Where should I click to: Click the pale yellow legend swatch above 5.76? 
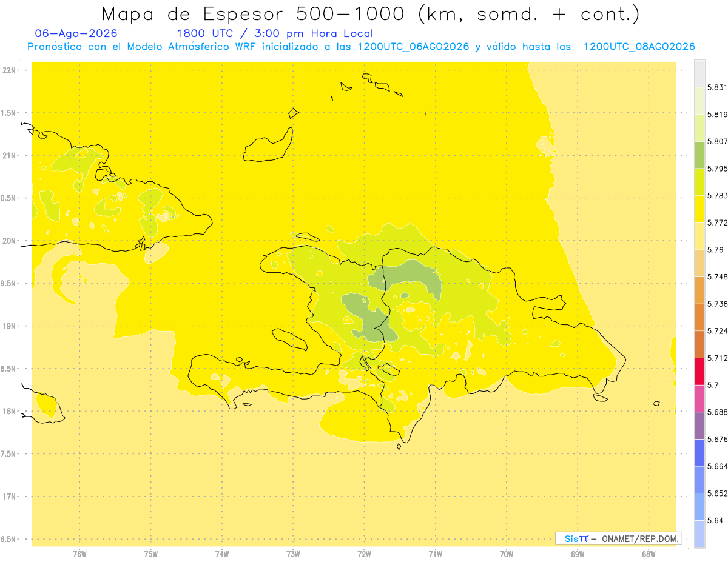(699, 236)
